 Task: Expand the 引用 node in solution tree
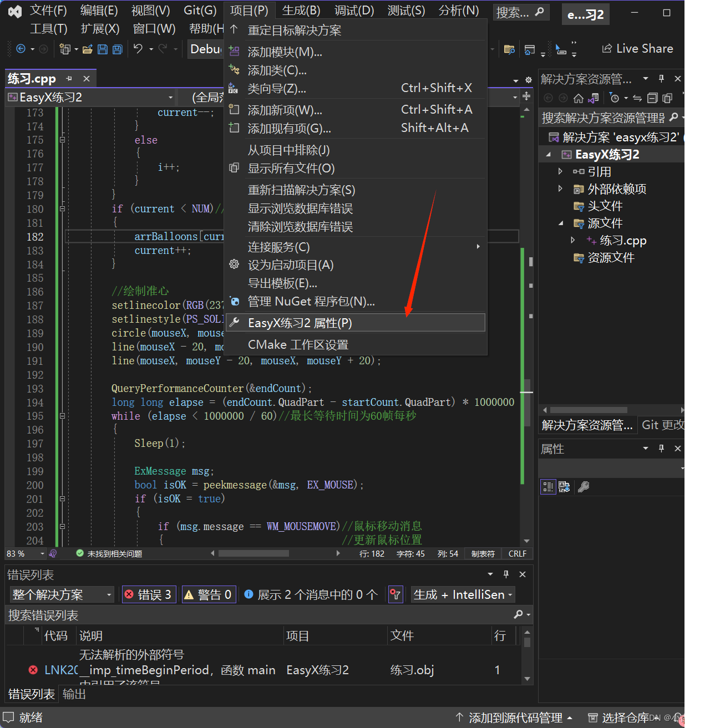click(x=560, y=171)
